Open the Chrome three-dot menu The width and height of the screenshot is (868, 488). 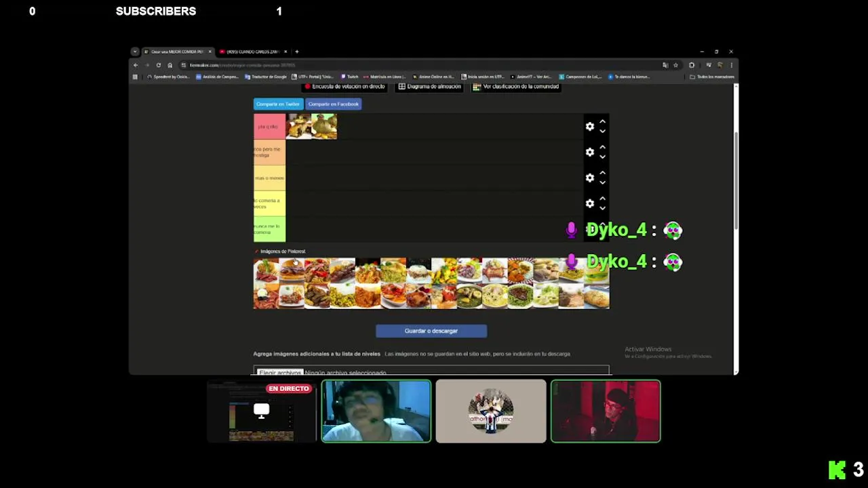[731, 65]
